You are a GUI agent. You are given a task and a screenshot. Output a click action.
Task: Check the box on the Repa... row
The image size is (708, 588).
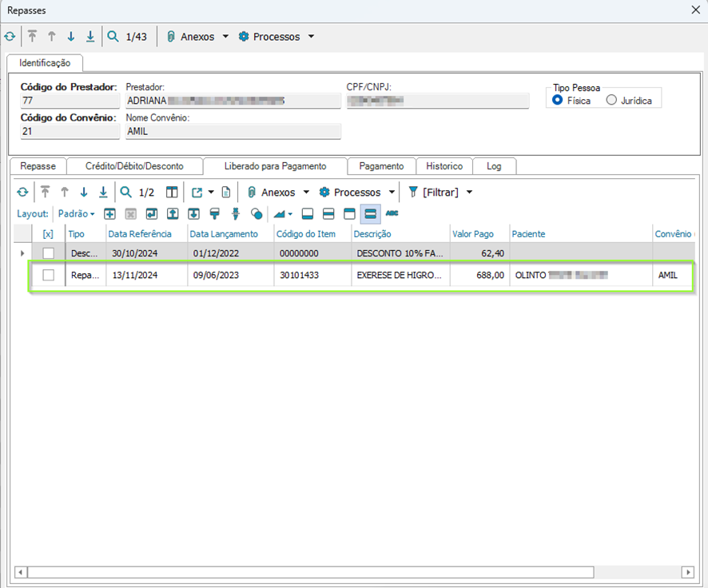[x=48, y=275]
